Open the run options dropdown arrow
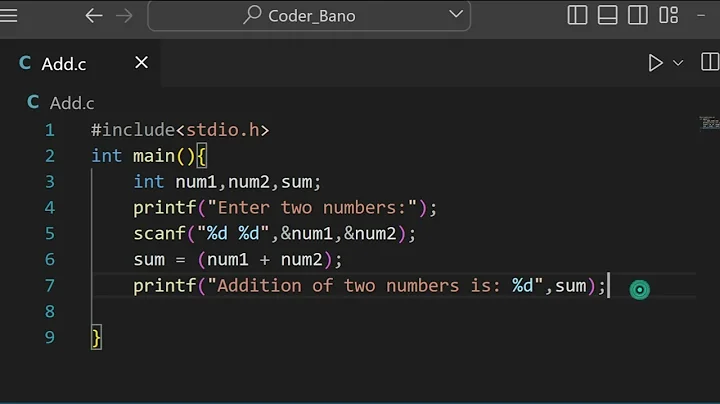 click(678, 63)
